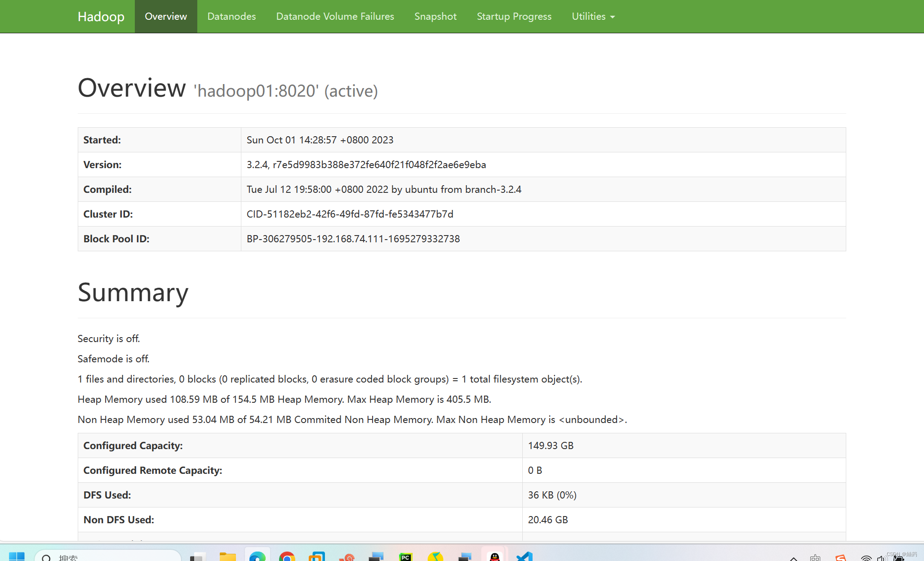Click the 'Safemode is off.' line
Screen dimensions: 924x561
[x=113, y=359]
